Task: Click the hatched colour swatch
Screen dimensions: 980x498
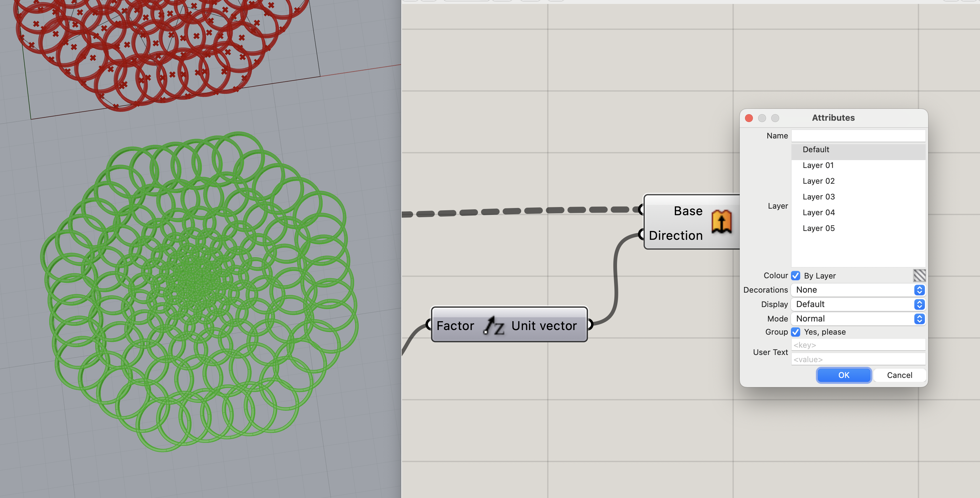Action: [919, 276]
